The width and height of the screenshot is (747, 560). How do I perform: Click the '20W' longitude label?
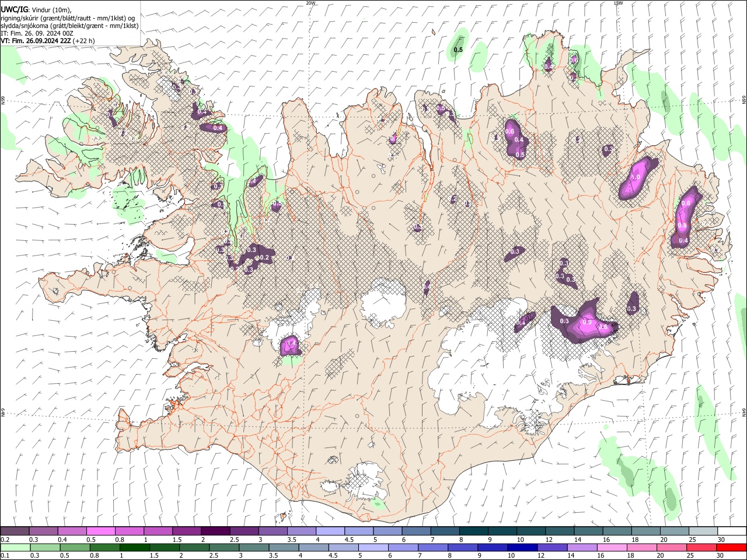tap(310, 3)
